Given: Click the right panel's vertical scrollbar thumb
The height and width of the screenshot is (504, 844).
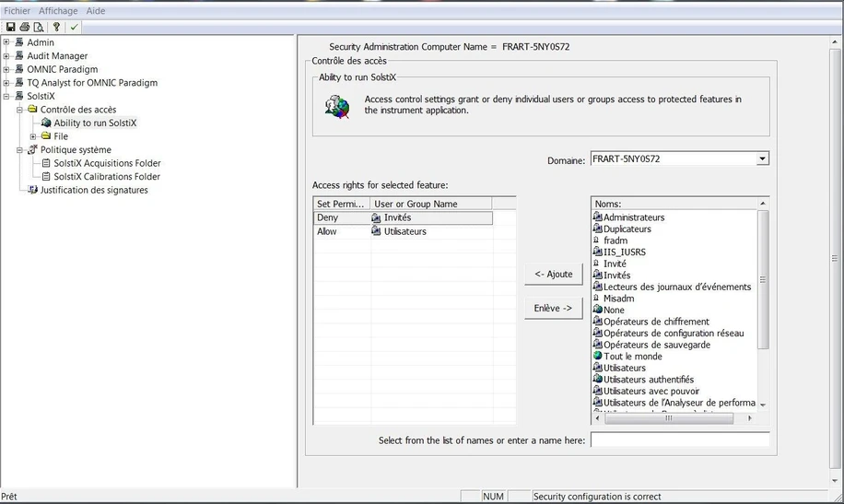Looking at the screenshot, I should pos(835,259).
